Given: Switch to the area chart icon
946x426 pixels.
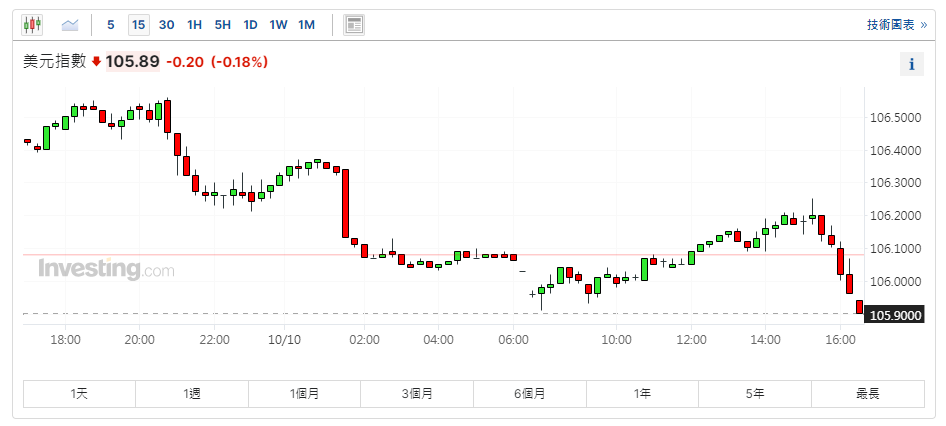Looking at the screenshot, I should click(70, 24).
